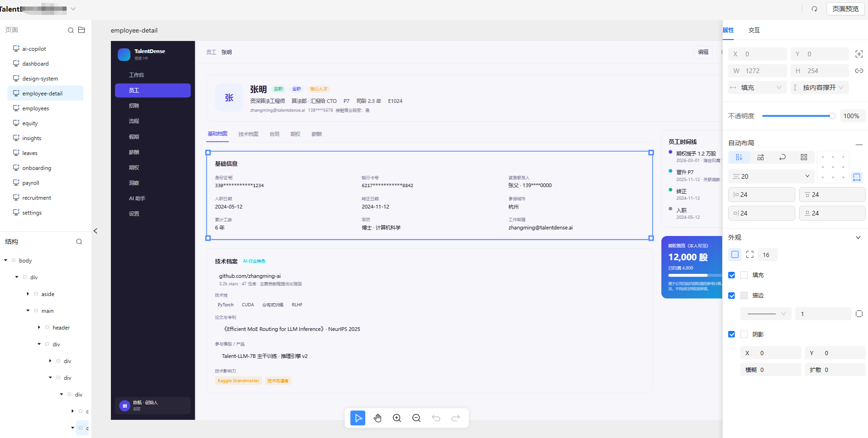Click the 模糊 blur value field

(x=771, y=370)
